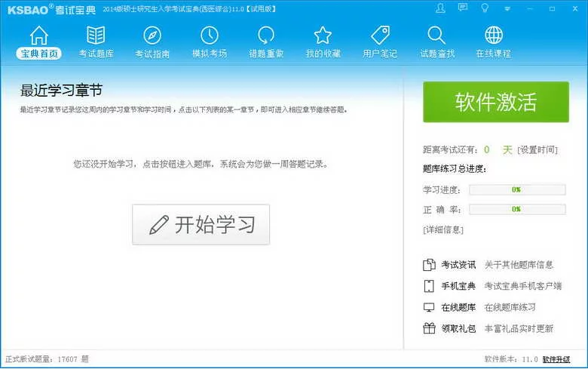
Task: Click the 手机宝典 label
Action: (x=458, y=286)
